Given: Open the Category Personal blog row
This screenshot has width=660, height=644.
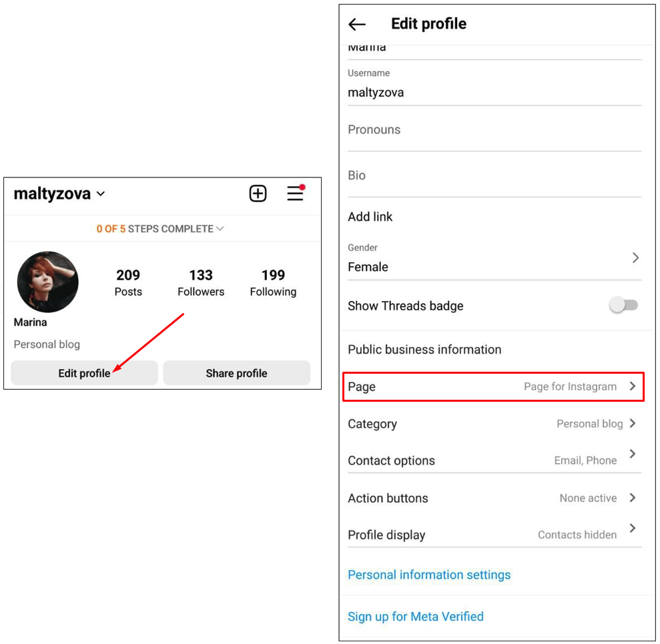Looking at the screenshot, I should [493, 424].
